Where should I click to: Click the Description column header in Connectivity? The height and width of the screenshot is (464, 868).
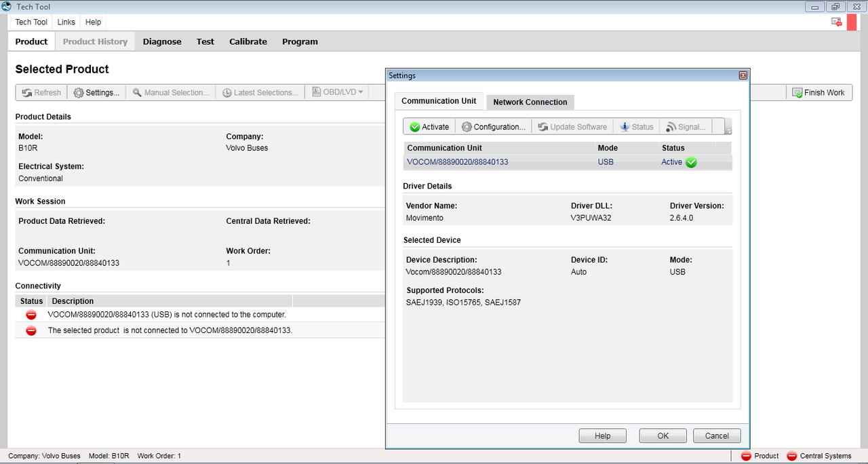(171, 301)
